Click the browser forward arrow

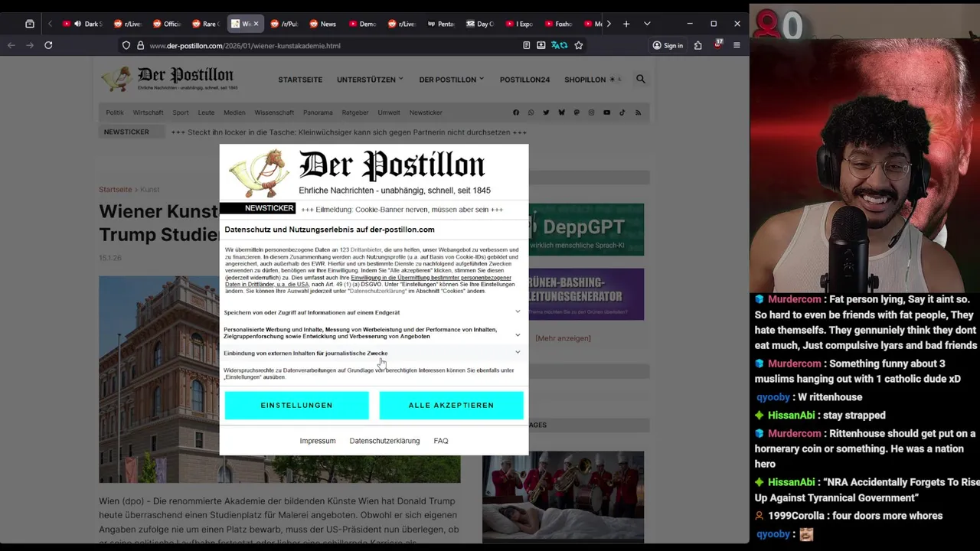pos(30,45)
